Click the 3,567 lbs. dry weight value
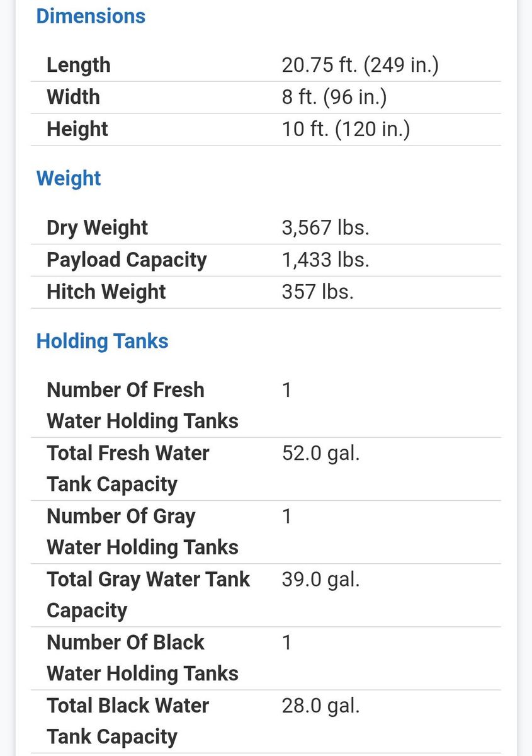The height and width of the screenshot is (756, 532). point(325,227)
